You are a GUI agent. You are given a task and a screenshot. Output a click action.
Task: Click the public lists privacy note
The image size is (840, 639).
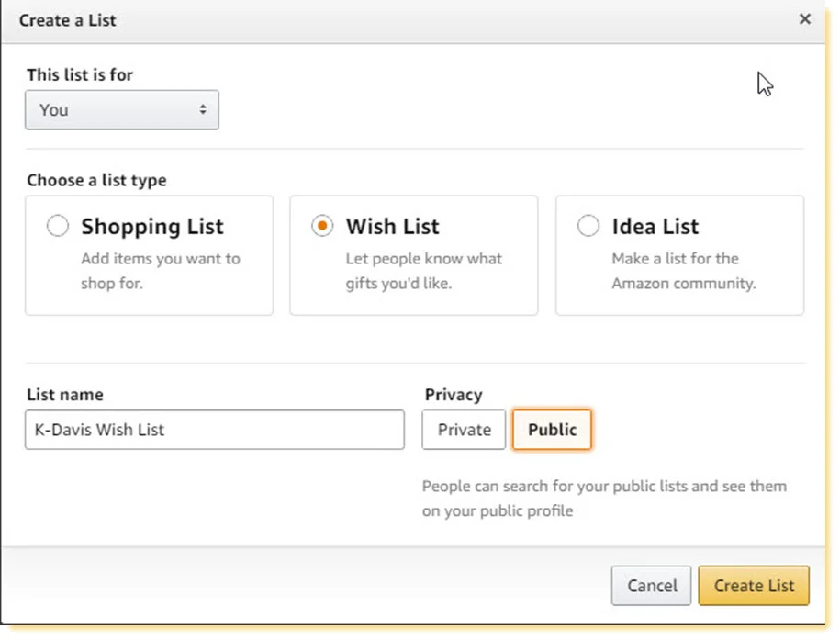604,499
